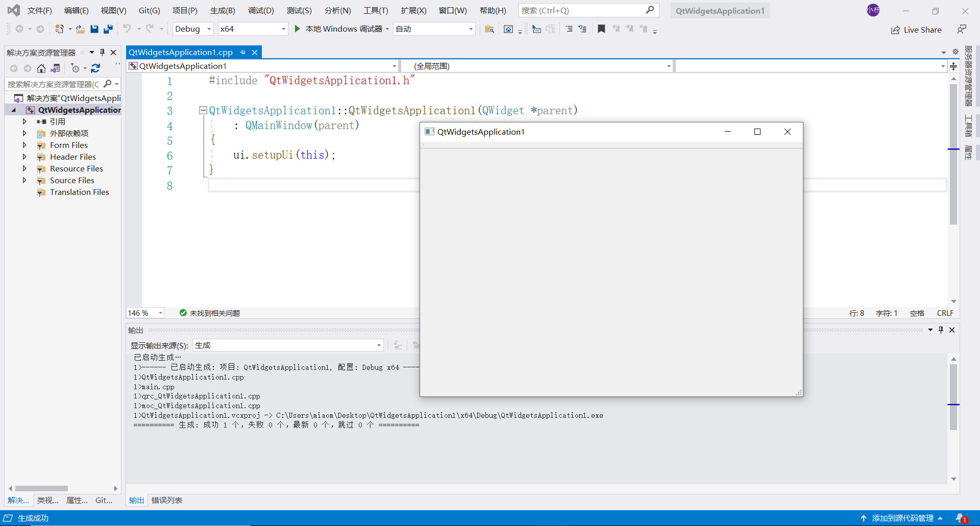
Task: Open the 生成(B) menu
Action: click(x=223, y=10)
